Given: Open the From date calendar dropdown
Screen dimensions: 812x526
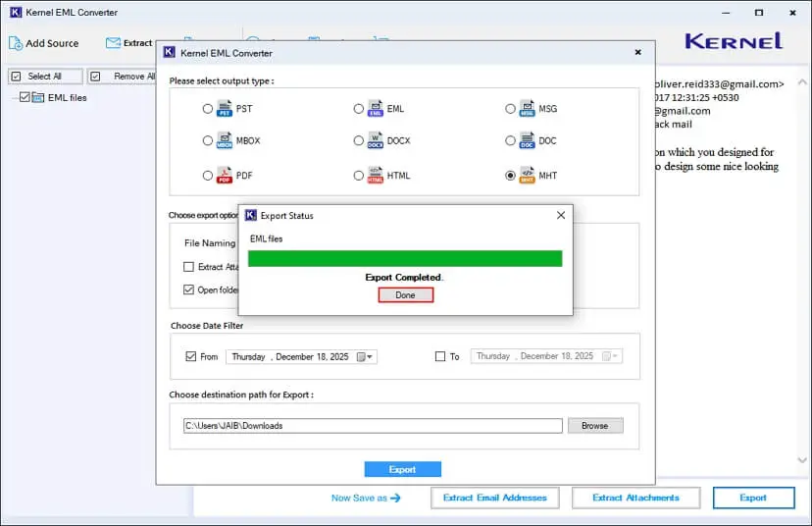Looking at the screenshot, I should 365,357.
